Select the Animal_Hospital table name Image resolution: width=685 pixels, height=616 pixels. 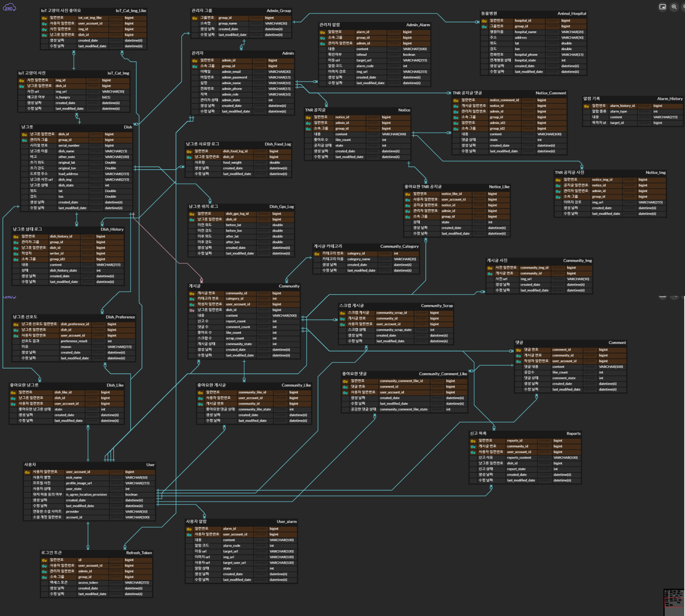point(572,14)
